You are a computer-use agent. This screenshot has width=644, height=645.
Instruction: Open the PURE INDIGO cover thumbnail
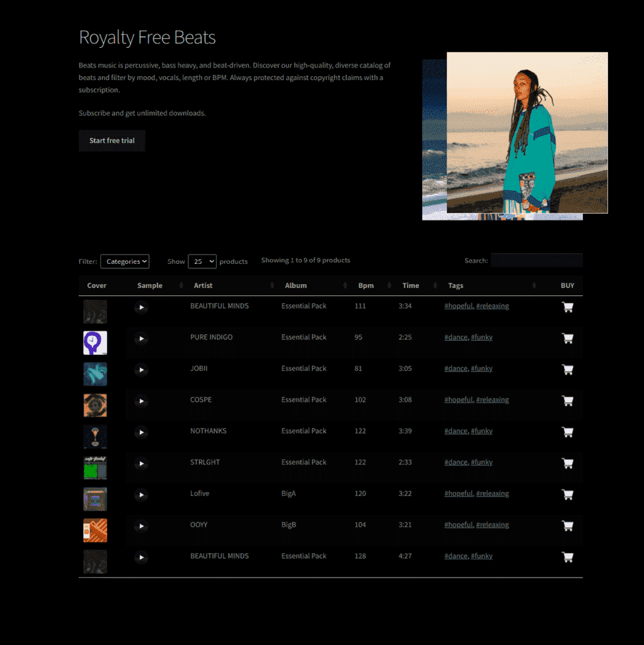click(95, 343)
